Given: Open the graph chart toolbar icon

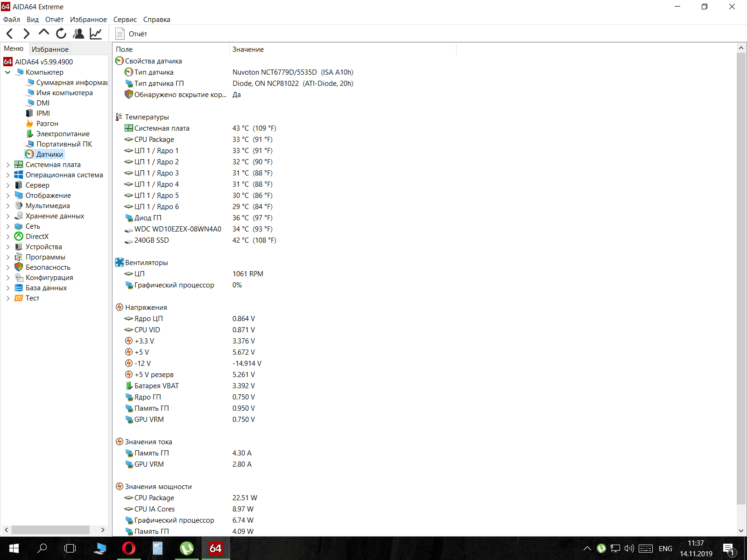Looking at the screenshot, I should 96,34.
